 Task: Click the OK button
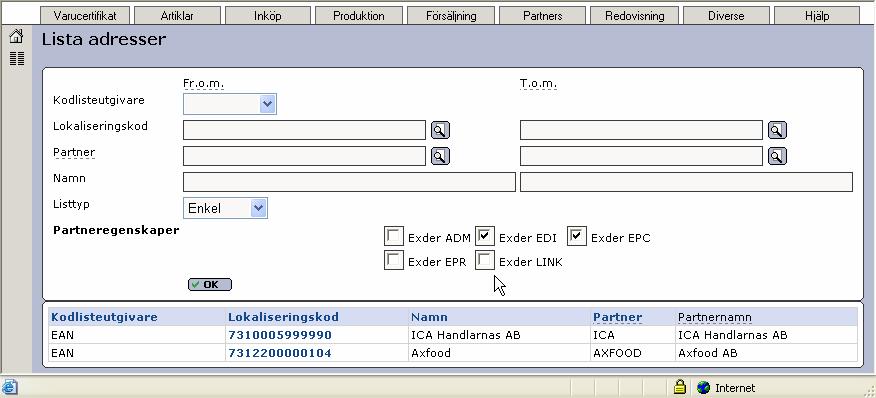[210, 285]
